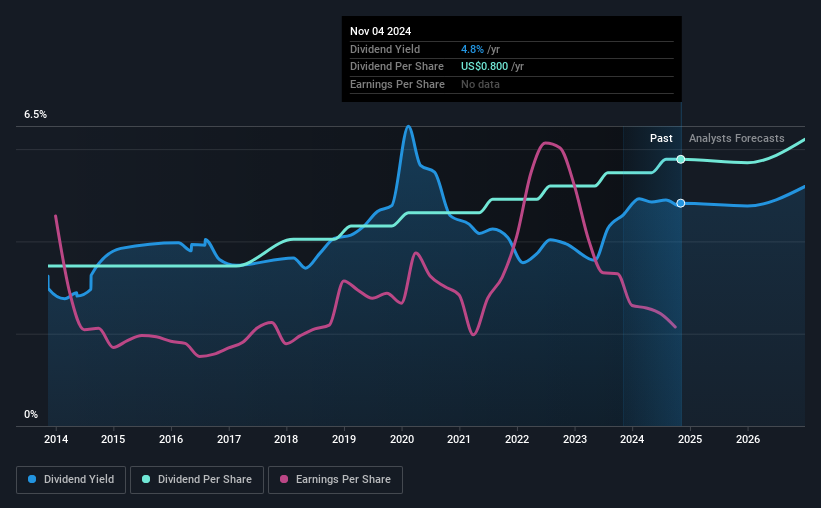Click the 2022 x-axis label
Image resolution: width=821 pixels, height=508 pixels.
tap(517, 439)
